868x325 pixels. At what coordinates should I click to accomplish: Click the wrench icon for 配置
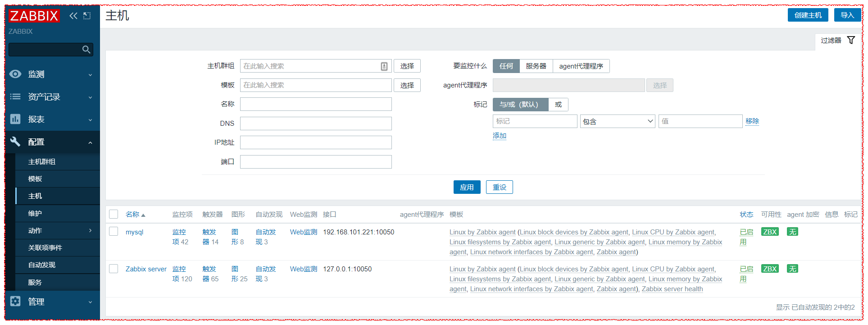coord(15,142)
